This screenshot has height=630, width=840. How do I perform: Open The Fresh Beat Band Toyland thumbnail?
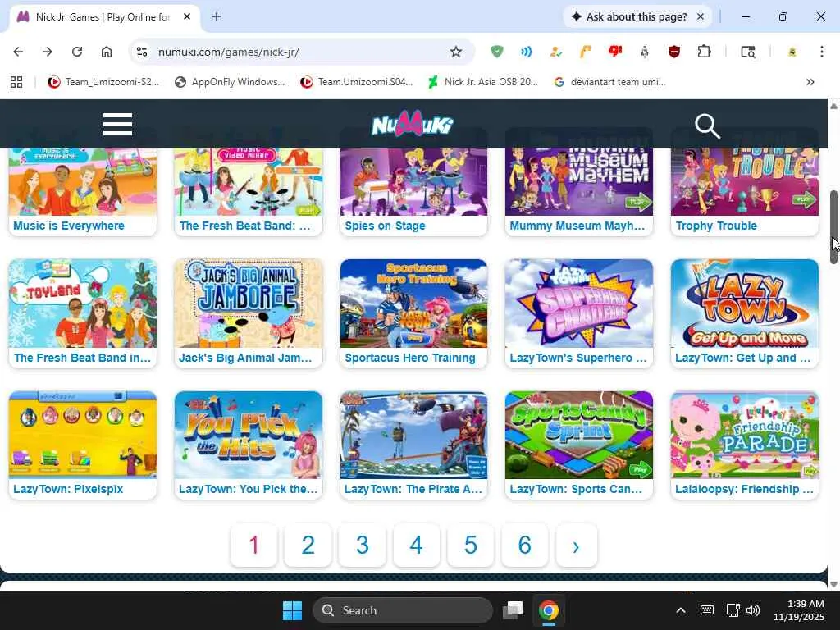tap(83, 304)
